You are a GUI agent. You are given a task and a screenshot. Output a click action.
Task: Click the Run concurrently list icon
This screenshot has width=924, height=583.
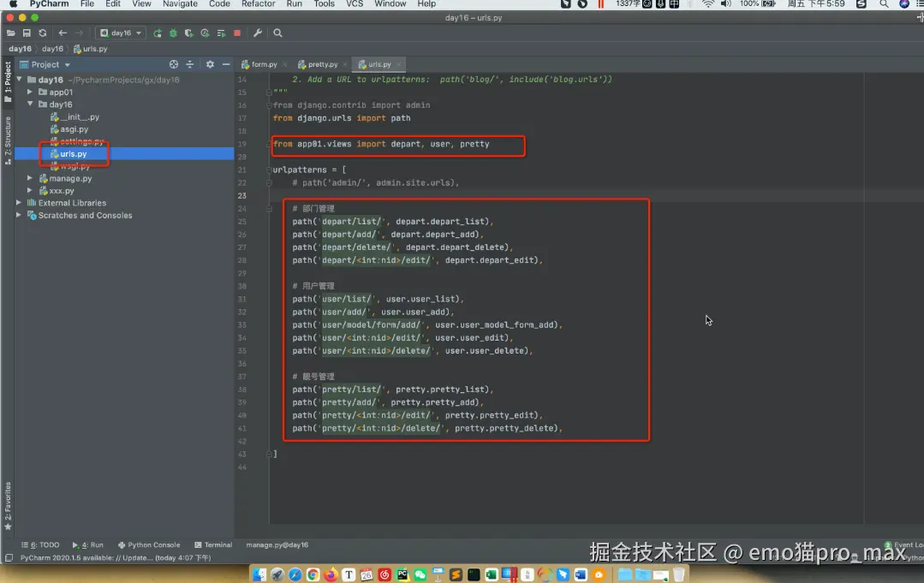tap(221, 33)
